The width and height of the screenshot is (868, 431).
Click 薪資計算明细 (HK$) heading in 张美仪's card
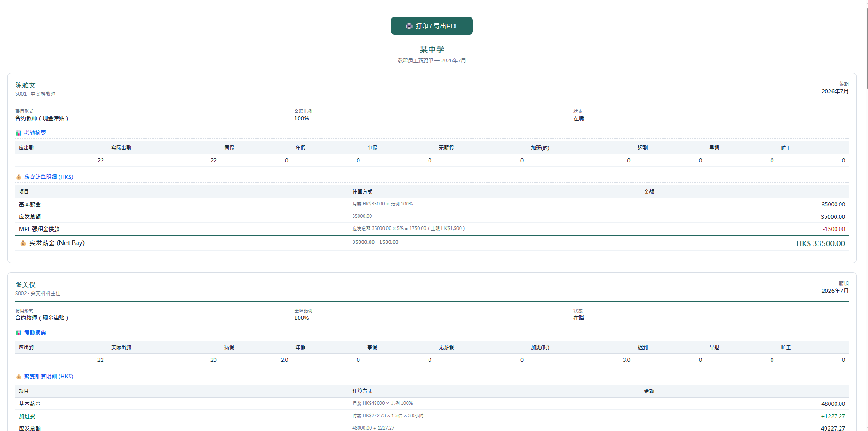tap(49, 377)
